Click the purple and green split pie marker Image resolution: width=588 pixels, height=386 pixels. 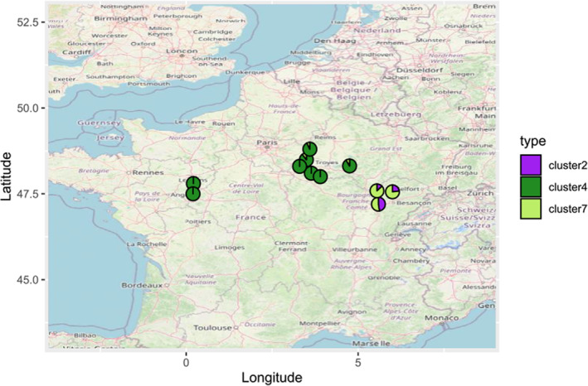[x=378, y=204]
